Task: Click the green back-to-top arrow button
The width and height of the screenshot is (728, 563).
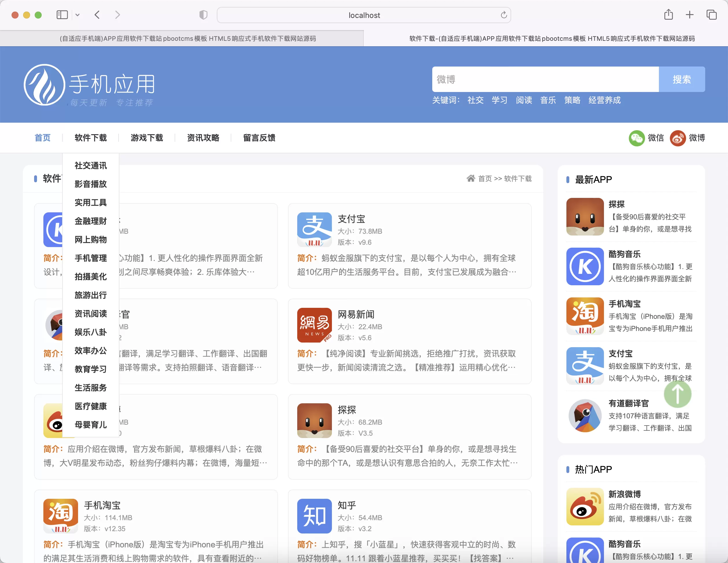Action: [x=677, y=394]
